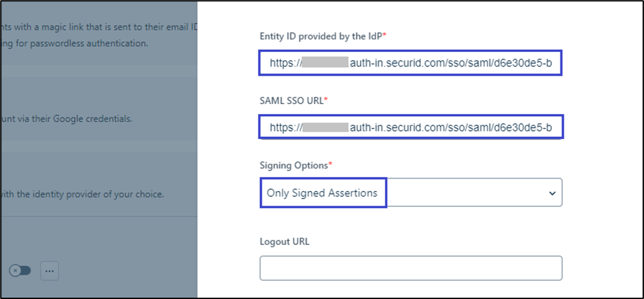
Task: Click the 'Logout URL' label
Action: pyautogui.click(x=284, y=241)
